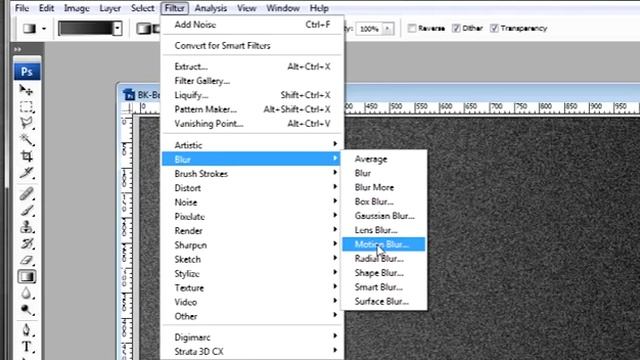Image resolution: width=640 pixels, height=360 pixels.
Task: Click the Linear Gradient style icon
Action: (x=143, y=29)
